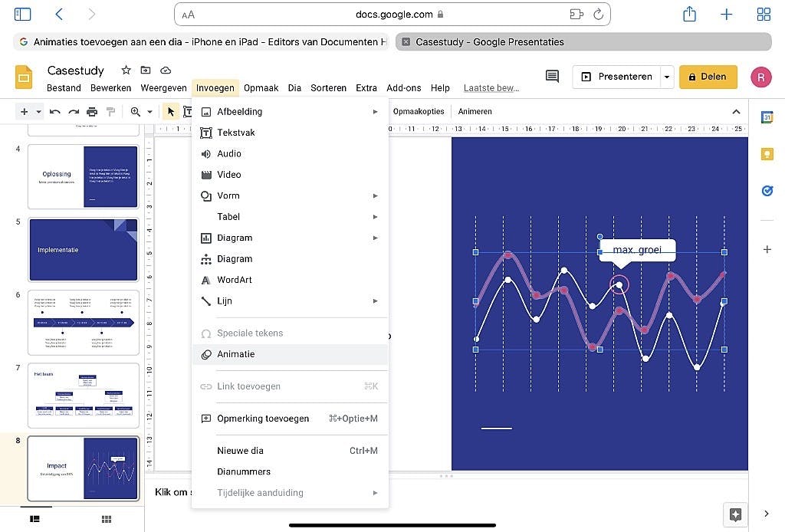This screenshot has height=532, width=785.
Task: Select the Paint format tool
Action: point(110,112)
